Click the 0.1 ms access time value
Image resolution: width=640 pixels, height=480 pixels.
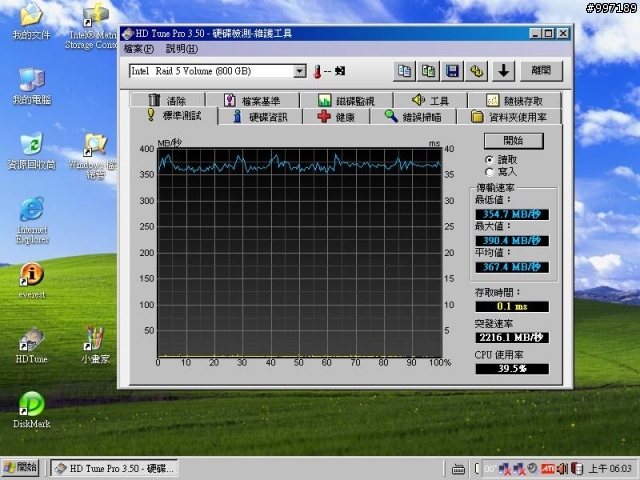click(512, 307)
